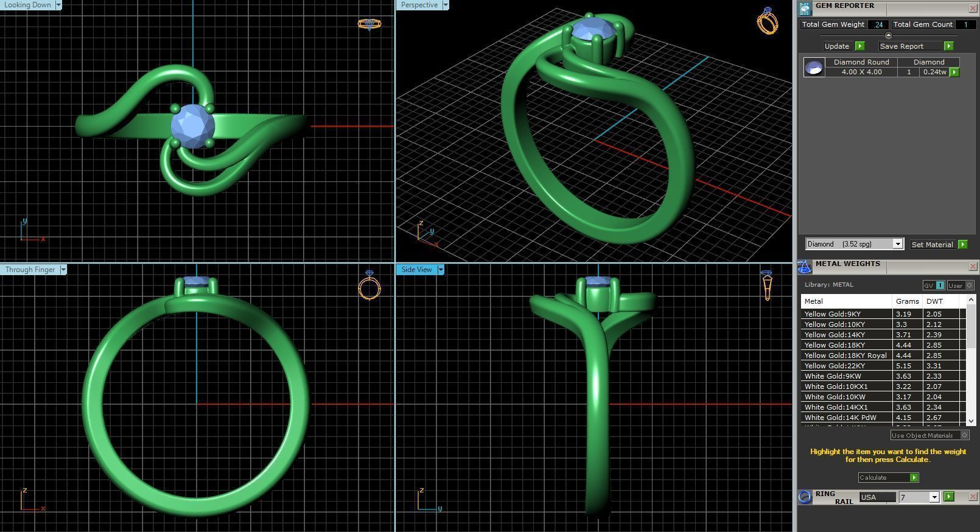Viewport: 980px width, 532px height.
Task: Select the Yellow Gold:9KY row
Action: 883,314
